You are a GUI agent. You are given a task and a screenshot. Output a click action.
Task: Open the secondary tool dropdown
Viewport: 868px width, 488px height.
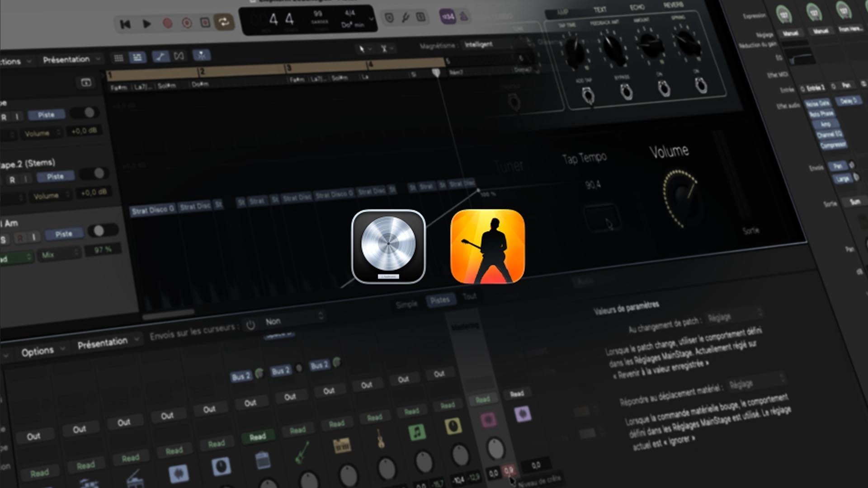387,48
